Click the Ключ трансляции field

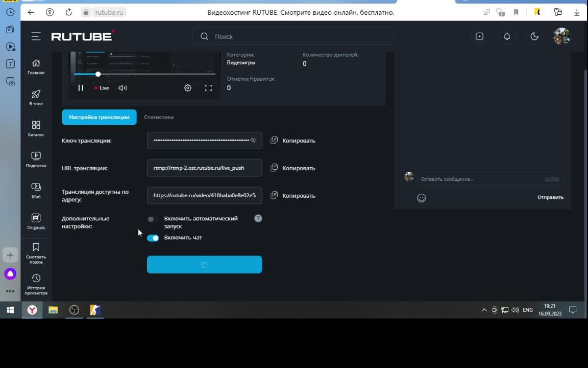[x=204, y=141]
